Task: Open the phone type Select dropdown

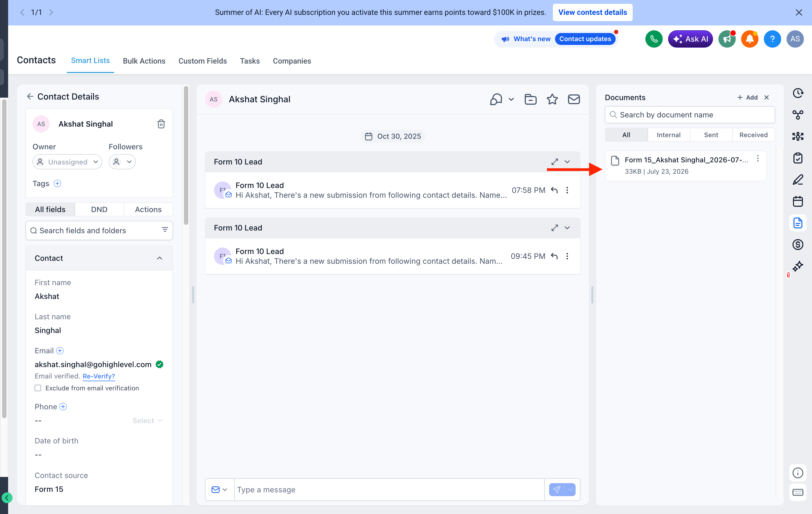Action: click(147, 421)
